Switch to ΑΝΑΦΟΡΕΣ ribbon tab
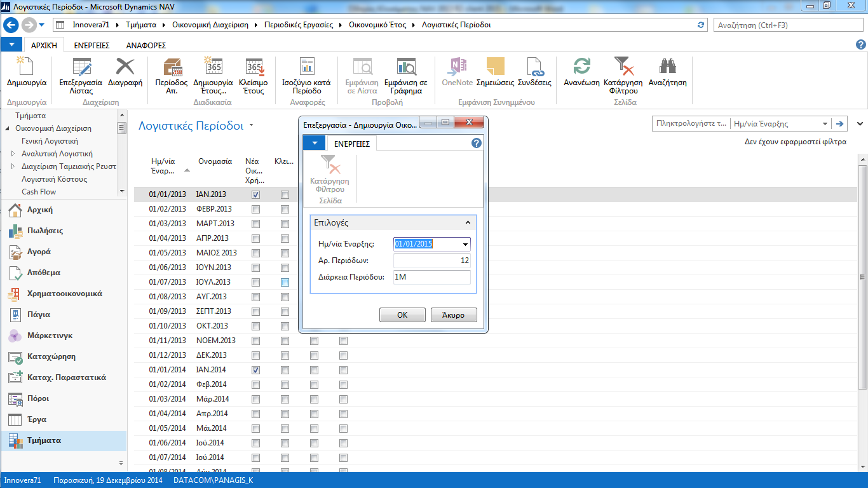Viewport: 868px width, 488px height. click(146, 45)
